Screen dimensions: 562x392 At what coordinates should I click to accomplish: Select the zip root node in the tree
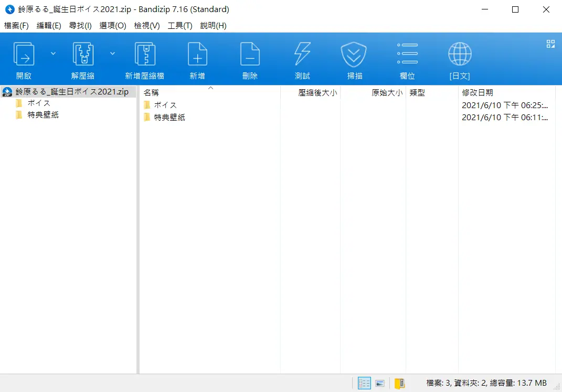(68, 92)
